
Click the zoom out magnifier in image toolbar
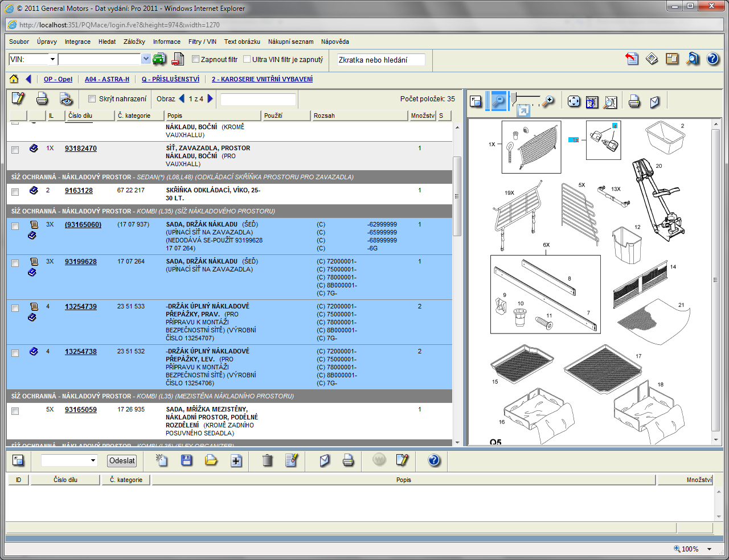point(498,101)
